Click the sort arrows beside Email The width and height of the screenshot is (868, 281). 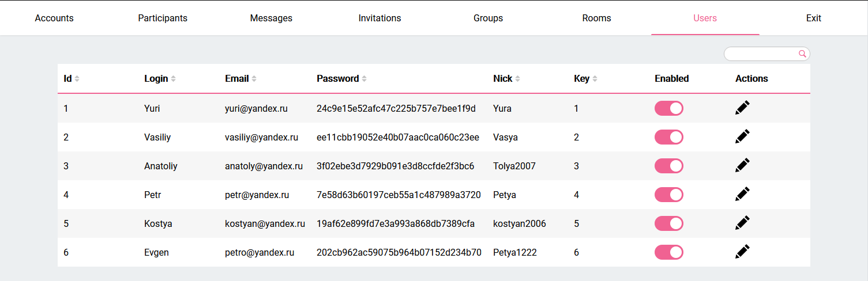pyautogui.click(x=254, y=79)
